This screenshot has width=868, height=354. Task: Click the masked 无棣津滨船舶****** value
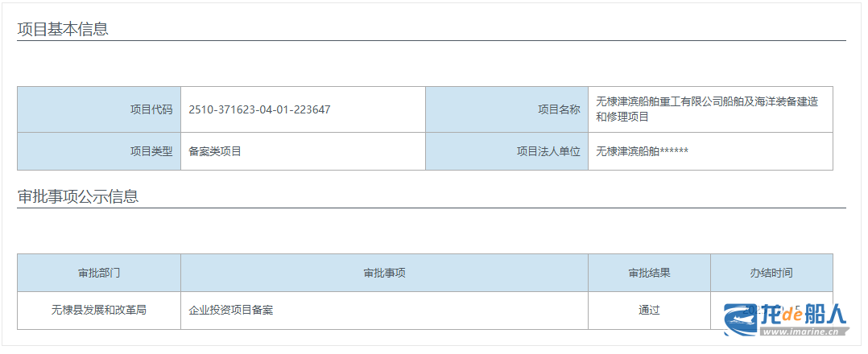642,151
